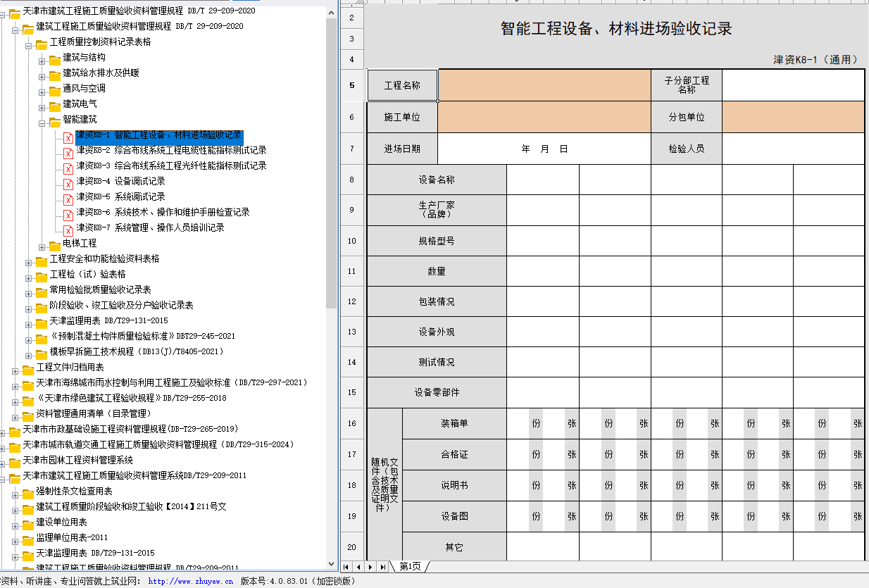Click the 分包单位 orange input cell
The height and width of the screenshot is (588, 869).
coord(793,117)
